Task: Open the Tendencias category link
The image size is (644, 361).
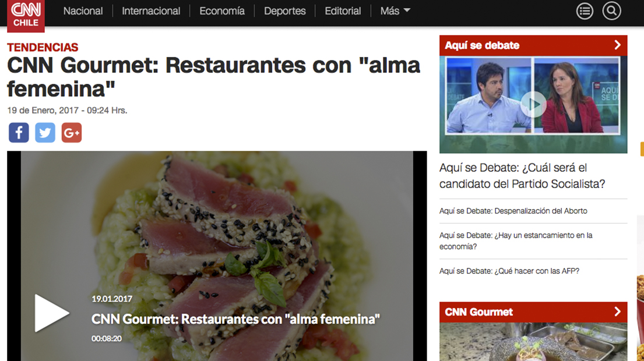Action: 43,48
